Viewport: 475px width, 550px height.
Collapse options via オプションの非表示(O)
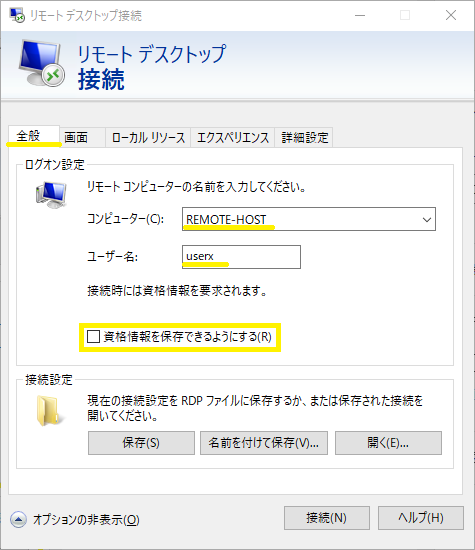click(x=86, y=519)
